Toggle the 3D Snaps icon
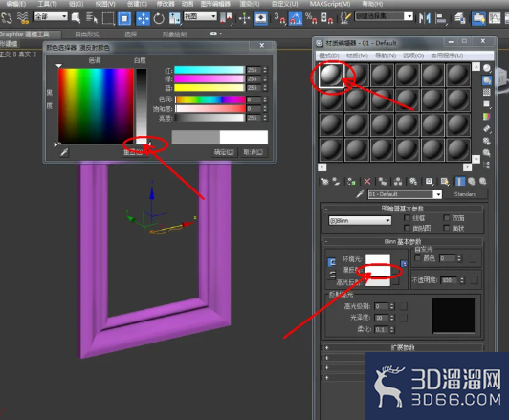The height and width of the screenshot is (420, 509). click(278, 18)
